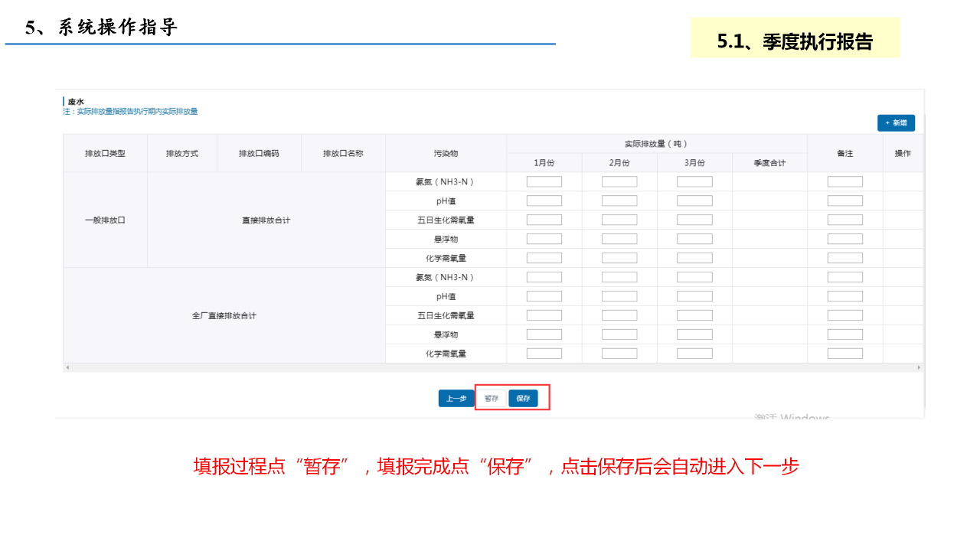This screenshot has height=551, width=980.
Task: Click the 污染物 column header
Action: click(446, 154)
